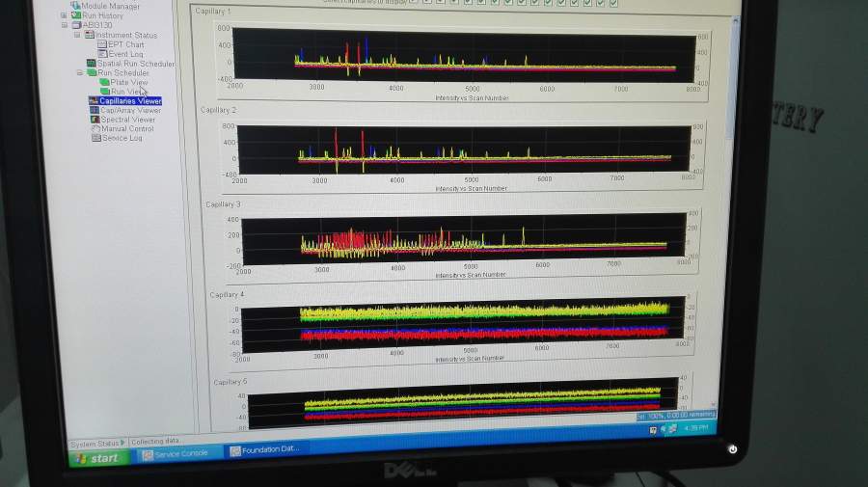The image size is (868, 487).
Task: Collapse the Instrument Status node
Action: 77,35
